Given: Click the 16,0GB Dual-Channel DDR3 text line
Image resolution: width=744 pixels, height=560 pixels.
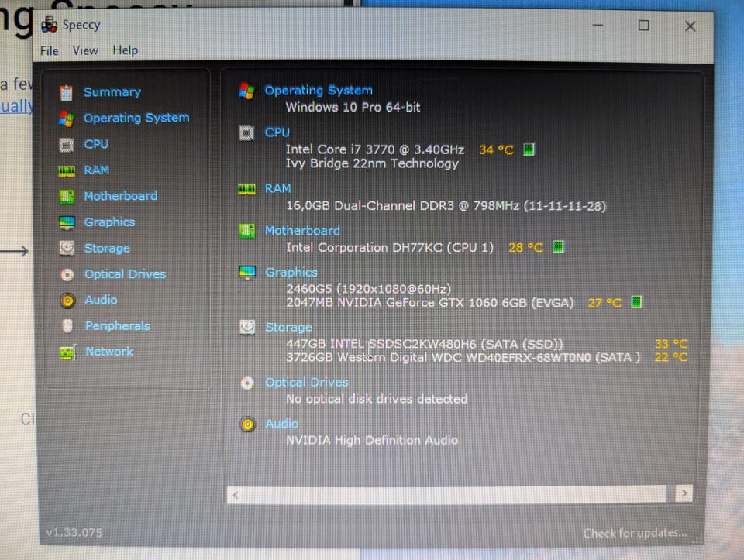Looking at the screenshot, I should [446, 206].
